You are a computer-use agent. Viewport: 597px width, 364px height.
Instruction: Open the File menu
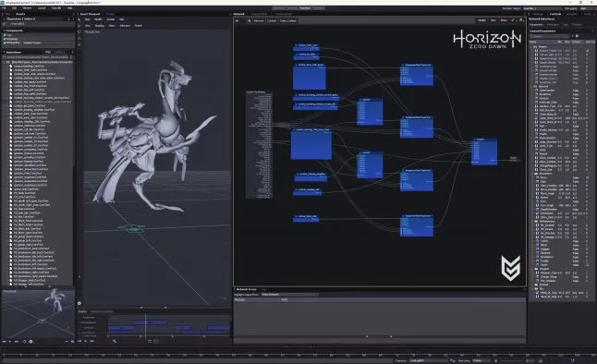point(5,8)
